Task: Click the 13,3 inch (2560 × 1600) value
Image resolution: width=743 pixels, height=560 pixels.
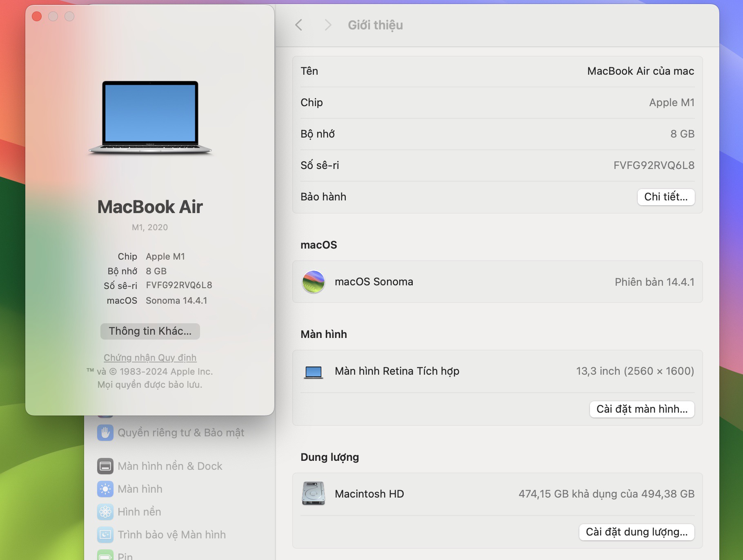Action: (x=635, y=371)
